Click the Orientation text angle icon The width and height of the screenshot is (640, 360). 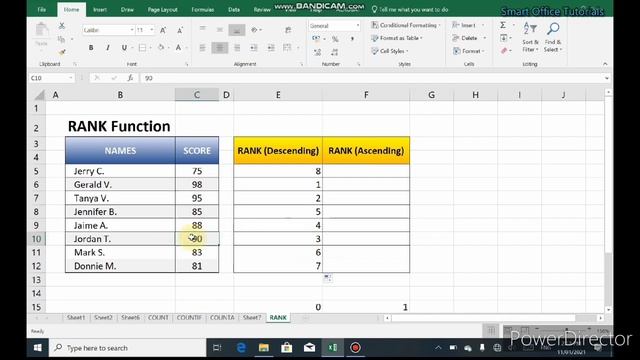[x=255, y=30]
